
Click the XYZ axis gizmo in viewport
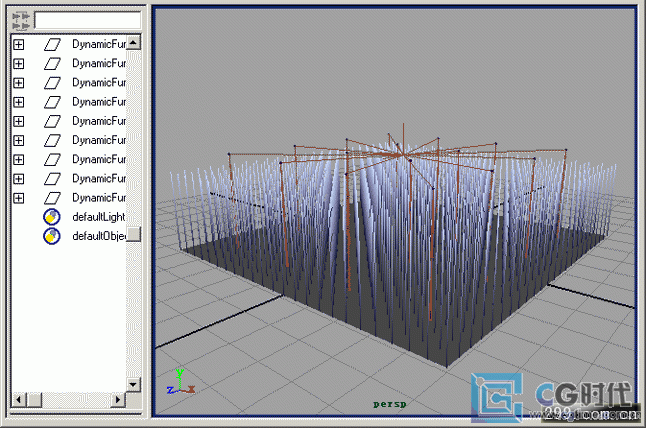pos(180,382)
